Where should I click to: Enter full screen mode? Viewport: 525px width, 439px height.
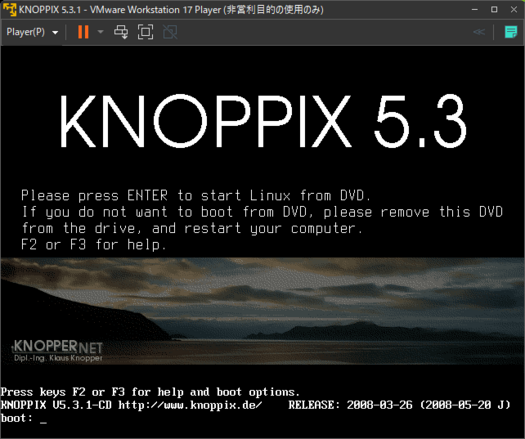click(x=146, y=32)
